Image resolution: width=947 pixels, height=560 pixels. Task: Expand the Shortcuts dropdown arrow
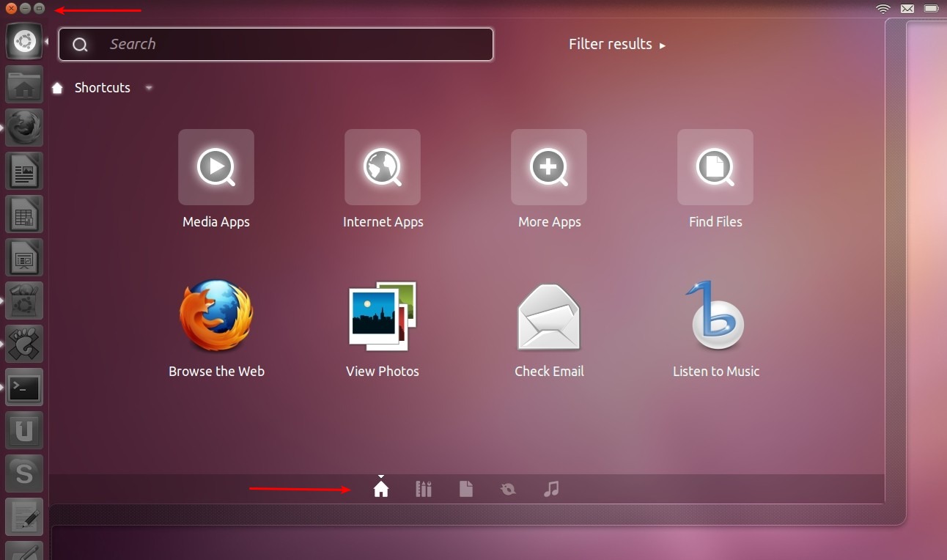(149, 88)
